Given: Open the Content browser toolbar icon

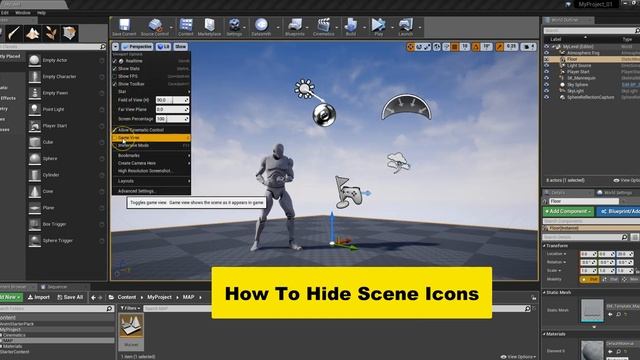Looking at the screenshot, I should coord(186,25).
